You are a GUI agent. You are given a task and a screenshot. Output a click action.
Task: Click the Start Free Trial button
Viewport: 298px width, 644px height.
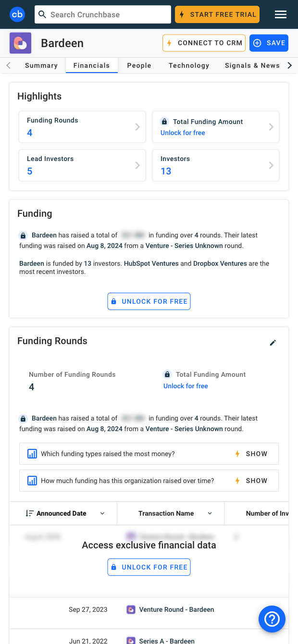point(217,14)
